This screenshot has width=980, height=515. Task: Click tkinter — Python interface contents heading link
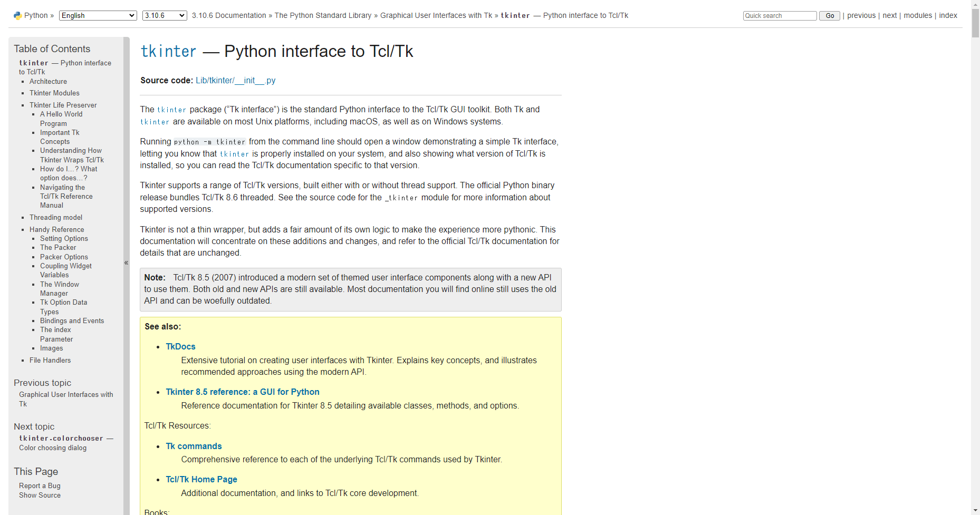(x=65, y=67)
